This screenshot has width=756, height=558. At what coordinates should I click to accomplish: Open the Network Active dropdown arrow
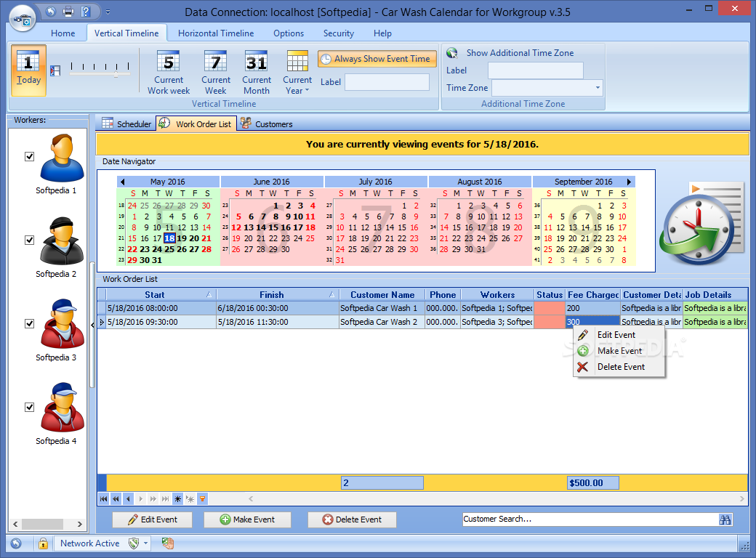coord(145,543)
